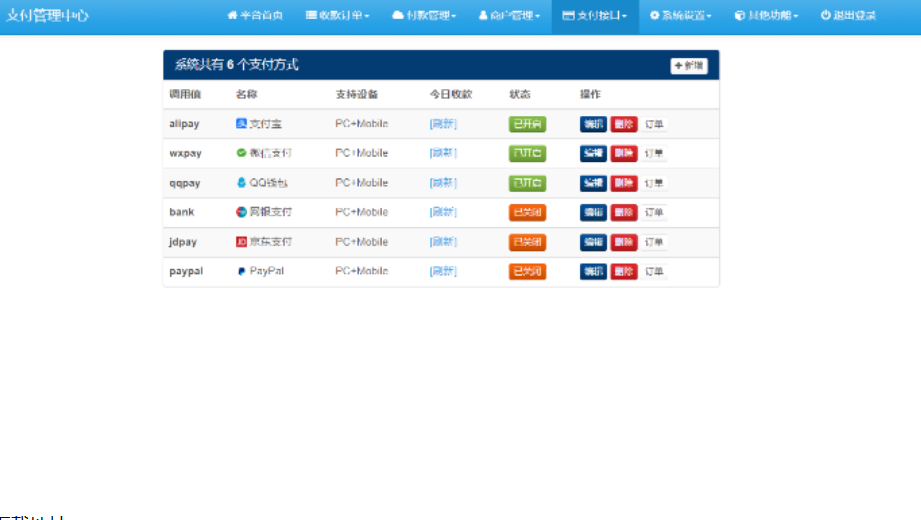Expand the active 支付接口 dropdown menu

click(x=595, y=16)
